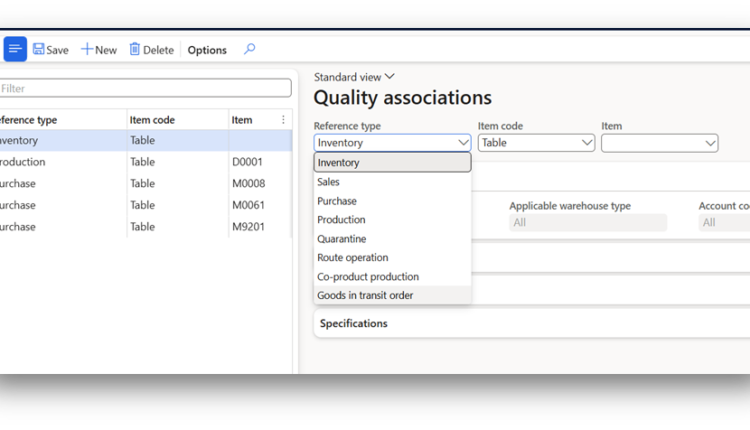Open the Reference type dropdown
750x430 pixels.
click(x=392, y=143)
